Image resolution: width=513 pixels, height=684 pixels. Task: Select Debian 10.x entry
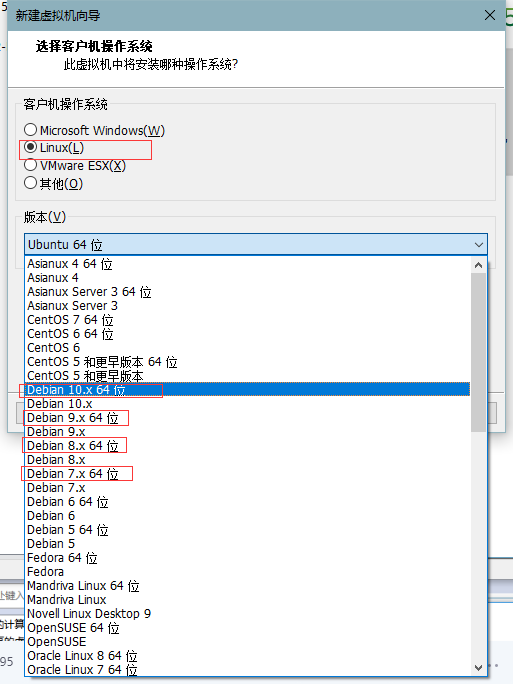click(x=248, y=404)
